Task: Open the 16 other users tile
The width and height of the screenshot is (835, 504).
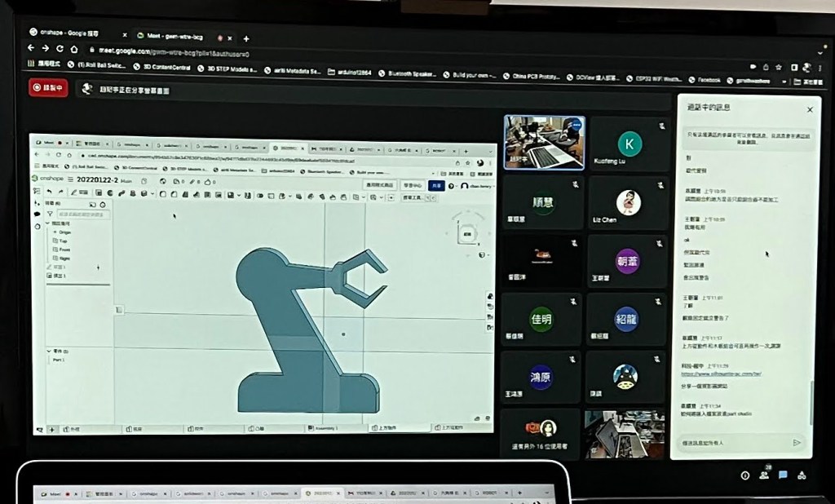Action: (x=541, y=434)
